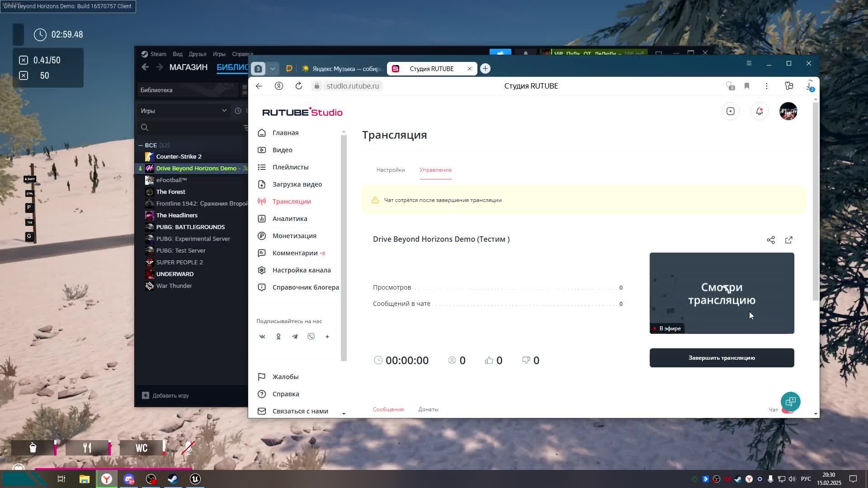
Task: Click the bookmark icon in address bar
Action: pos(747,86)
